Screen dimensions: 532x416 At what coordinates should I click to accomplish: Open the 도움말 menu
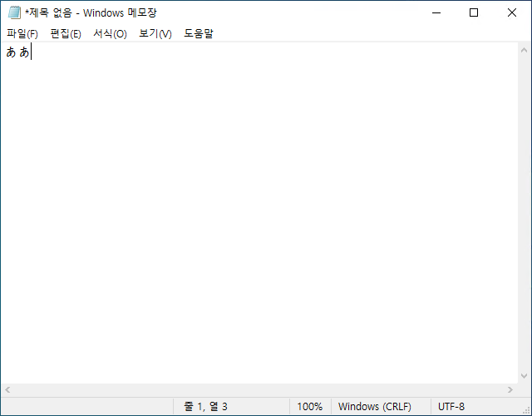[199, 33]
